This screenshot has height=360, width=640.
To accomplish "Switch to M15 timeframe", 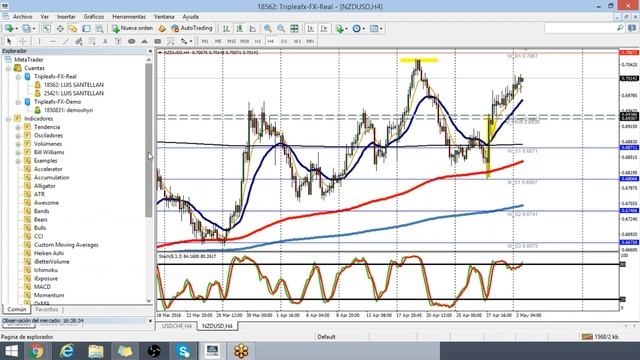I will tap(231, 41).
